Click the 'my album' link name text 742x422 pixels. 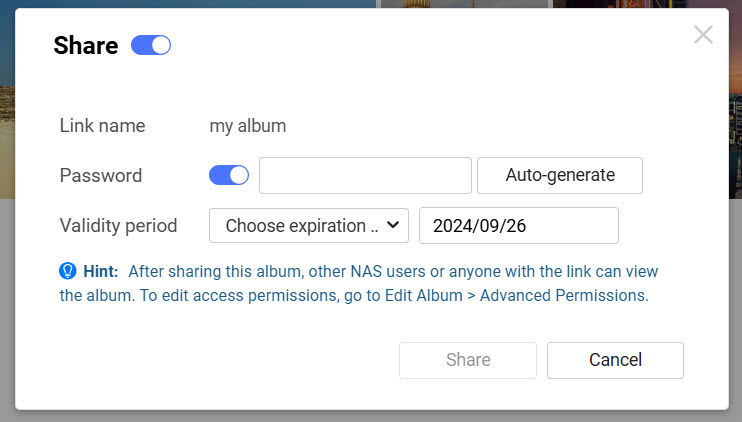point(248,126)
